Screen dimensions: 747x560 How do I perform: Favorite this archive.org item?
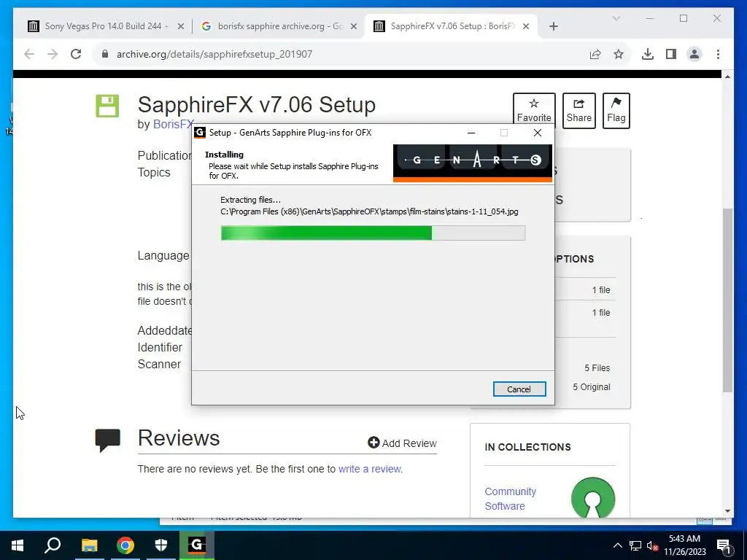[x=534, y=111]
